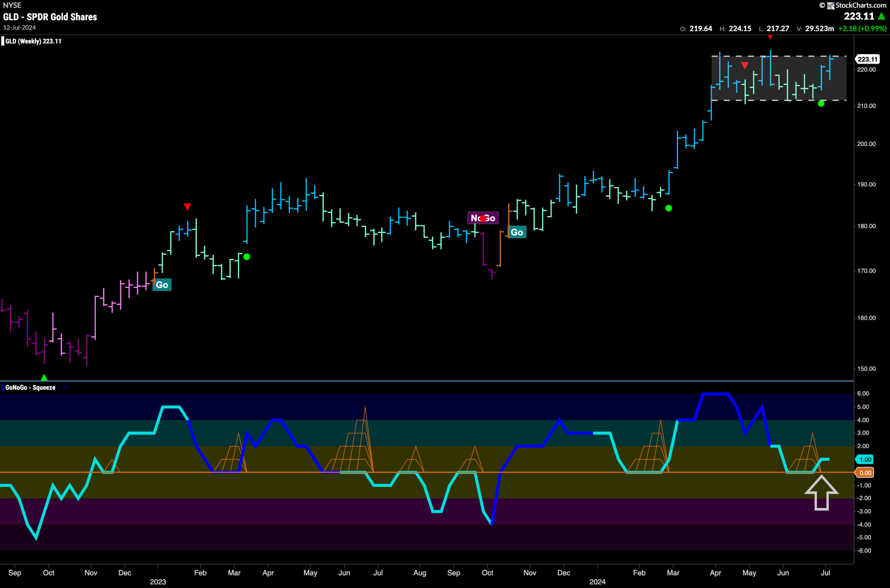Click the low value 217.27
The width and height of the screenshot is (890, 588).
click(x=778, y=28)
